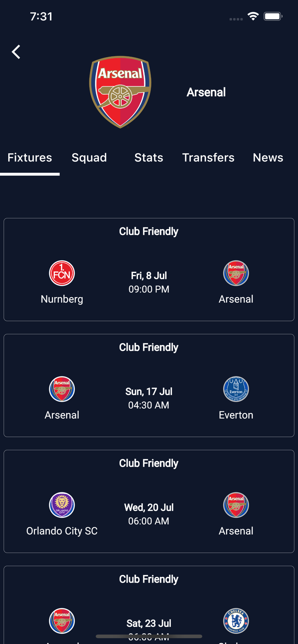Tap the large Arsenal crest logo
The height and width of the screenshot is (644, 298).
coord(120,92)
